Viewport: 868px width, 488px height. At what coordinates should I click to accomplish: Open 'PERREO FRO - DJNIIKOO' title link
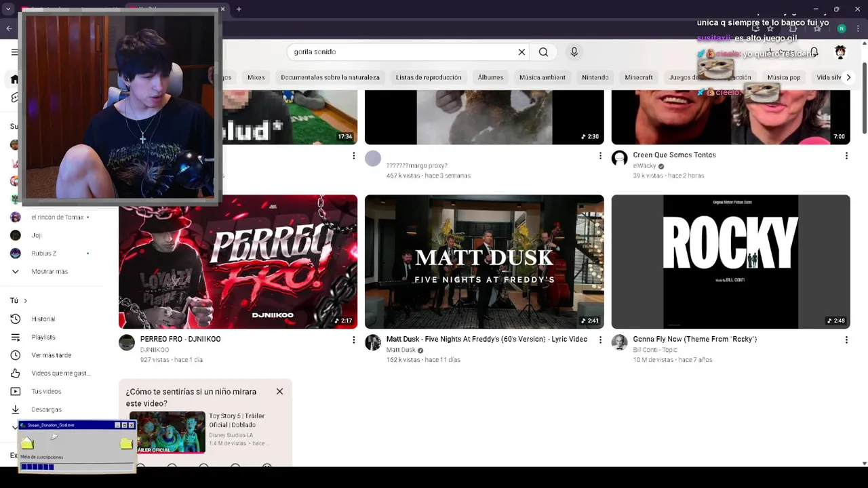point(180,340)
